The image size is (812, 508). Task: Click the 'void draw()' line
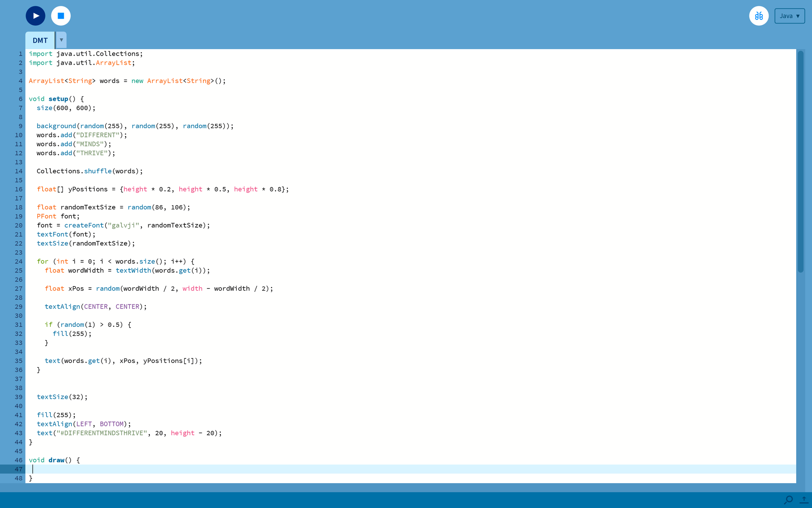54,460
